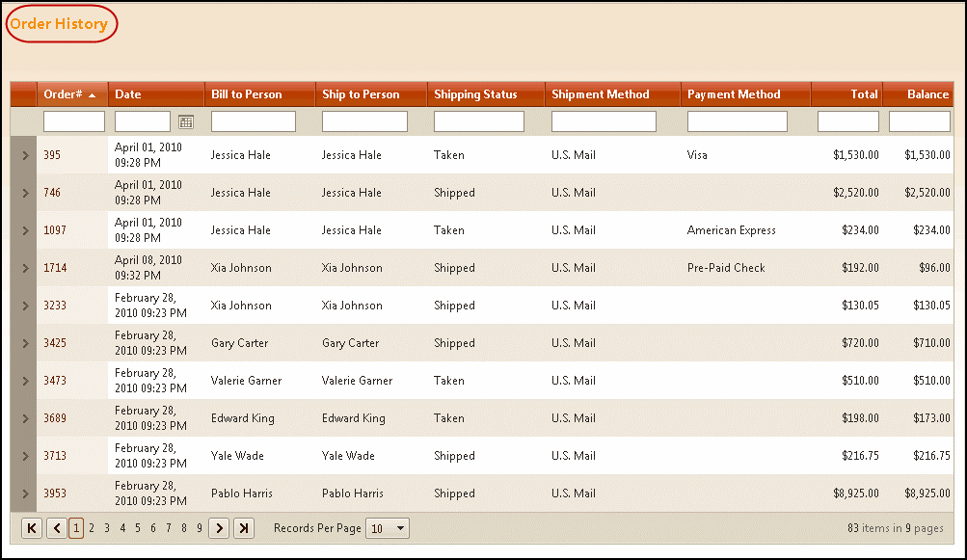Expand the row for order 3953
The image size is (967, 560).
point(25,494)
